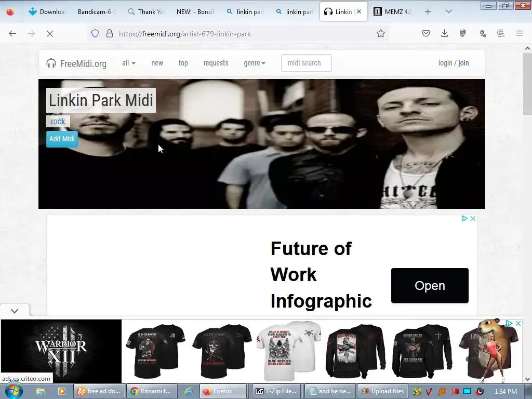532x399 pixels.
Task: Click the freemidi.org URL address bar
Action: coord(237,34)
